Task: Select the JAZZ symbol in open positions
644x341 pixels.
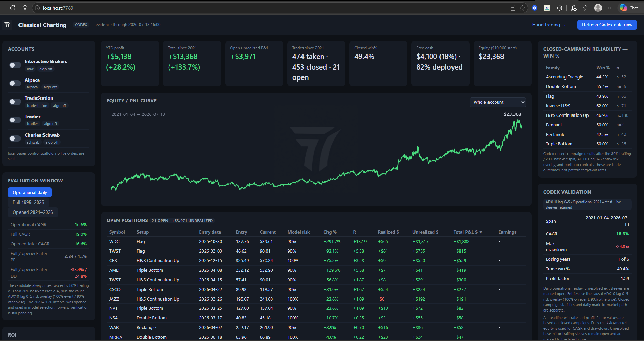Action: pos(114,299)
